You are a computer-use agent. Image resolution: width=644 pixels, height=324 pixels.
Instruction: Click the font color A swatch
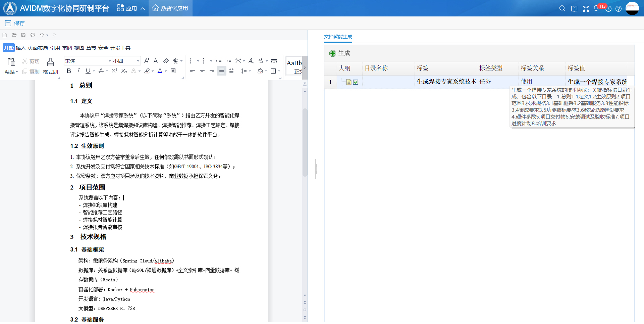pos(160,71)
